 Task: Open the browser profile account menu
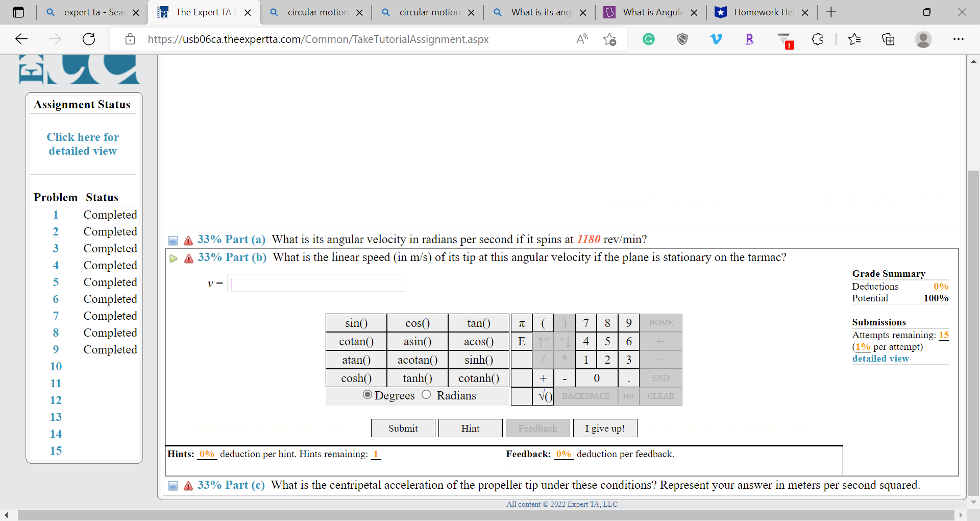[x=924, y=39]
